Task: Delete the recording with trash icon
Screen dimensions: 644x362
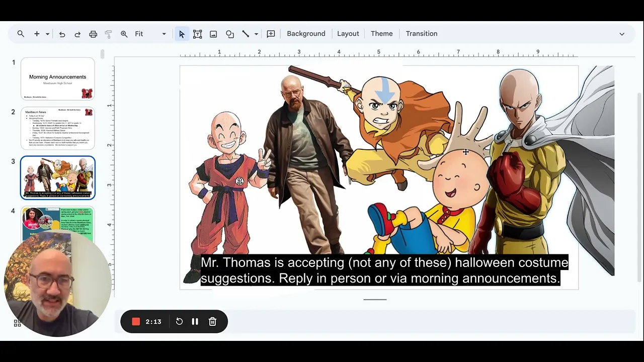Action: pyautogui.click(x=212, y=322)
